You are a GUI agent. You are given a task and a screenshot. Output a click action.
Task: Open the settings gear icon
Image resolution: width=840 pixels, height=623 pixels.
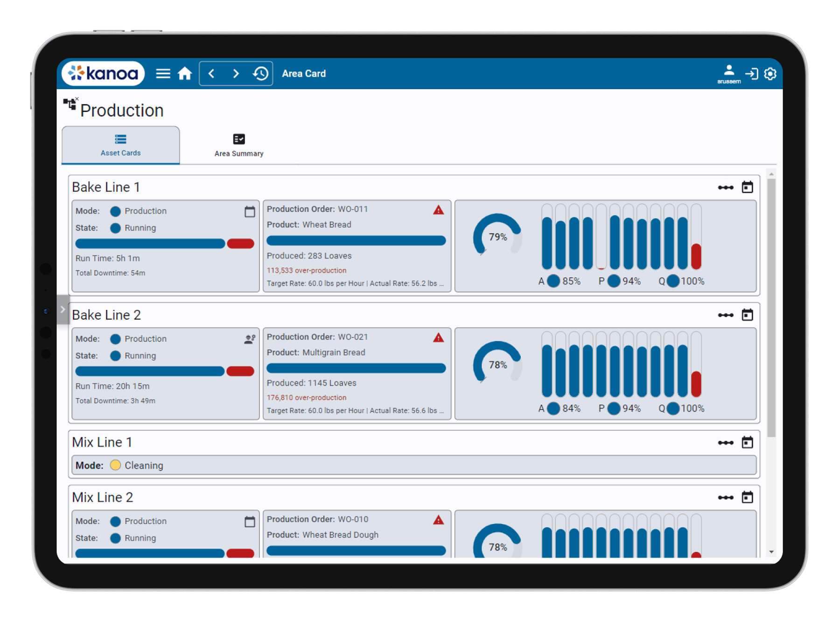coord(770,74)
